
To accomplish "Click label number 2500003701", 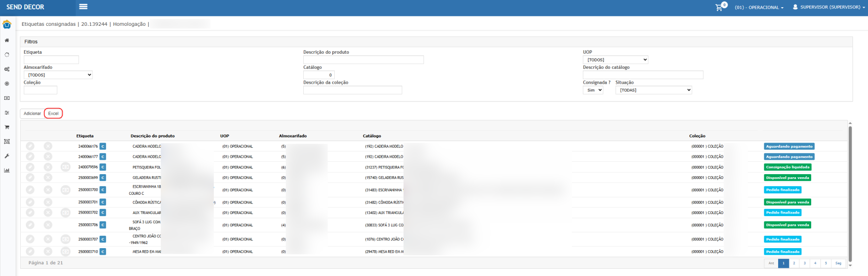I will click(88, 202).
